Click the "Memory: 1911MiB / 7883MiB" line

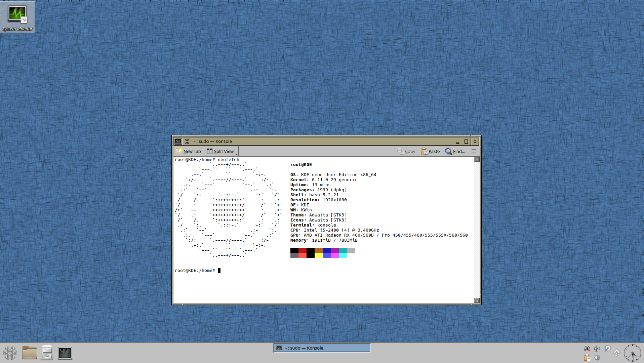[x=324, y=240]
